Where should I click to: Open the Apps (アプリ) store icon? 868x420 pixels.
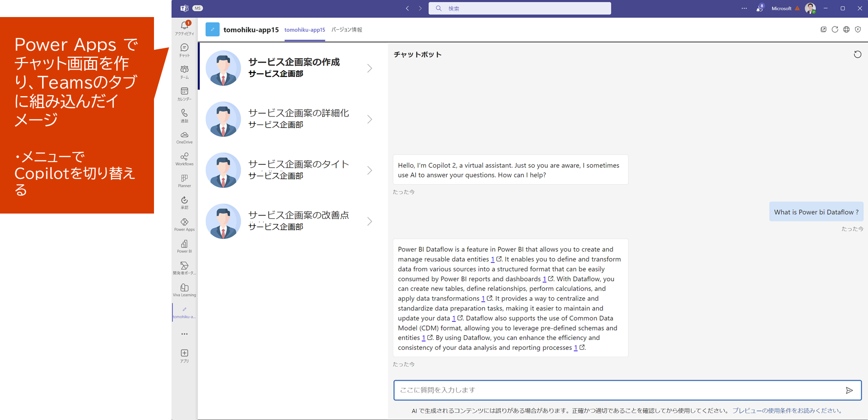184,356
